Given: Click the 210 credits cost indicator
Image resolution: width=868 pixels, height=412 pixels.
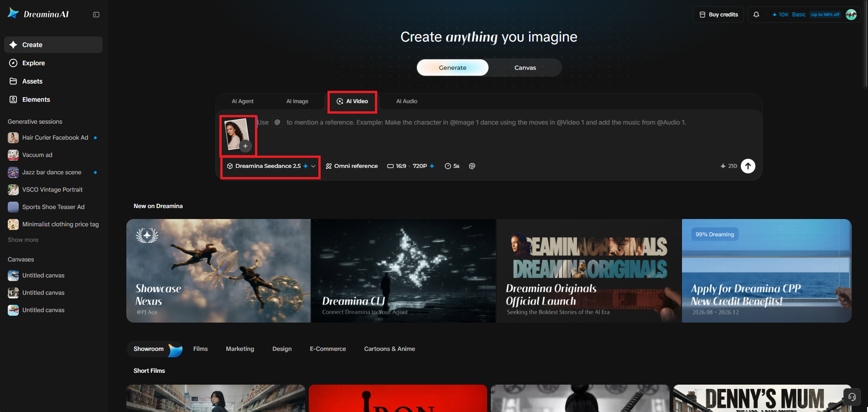Looking at the screenshot, I should coord(728,166).
